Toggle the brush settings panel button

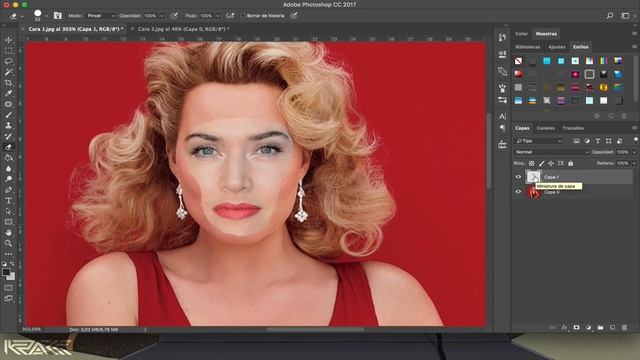pyautogui.click(x=58, y=16)
